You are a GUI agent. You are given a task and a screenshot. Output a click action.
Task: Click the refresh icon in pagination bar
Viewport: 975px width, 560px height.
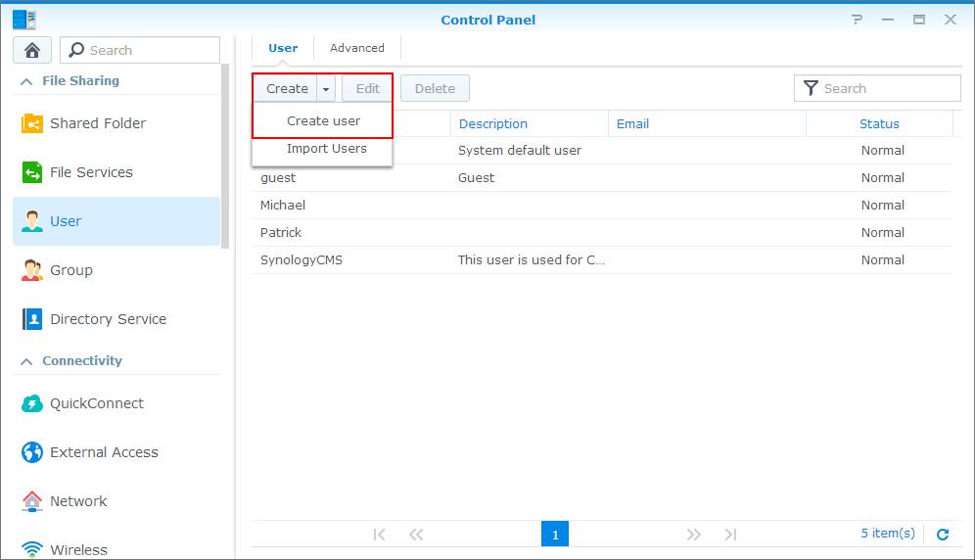(x=943, y=534)
